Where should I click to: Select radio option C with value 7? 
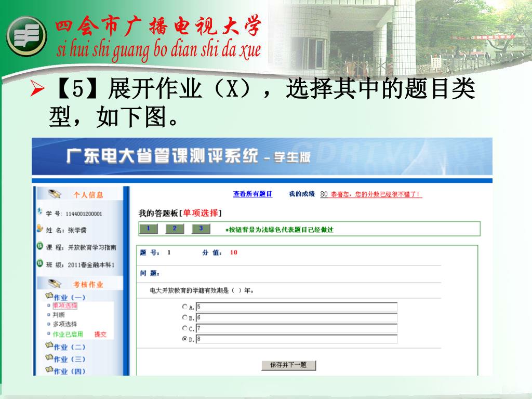coord(184,328)
